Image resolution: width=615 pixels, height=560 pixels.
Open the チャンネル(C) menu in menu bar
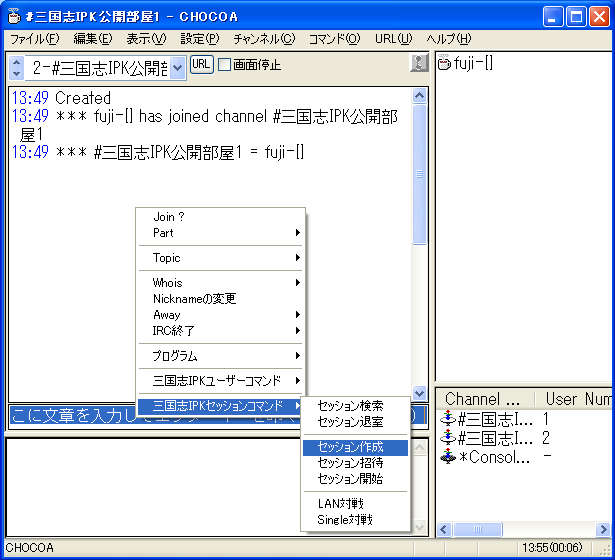click(x=264, y=39)
